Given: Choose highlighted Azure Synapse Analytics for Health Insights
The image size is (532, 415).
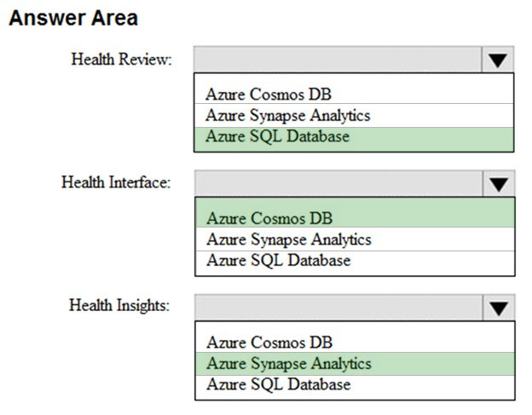Looking at the screenshot, I should 356,364.
